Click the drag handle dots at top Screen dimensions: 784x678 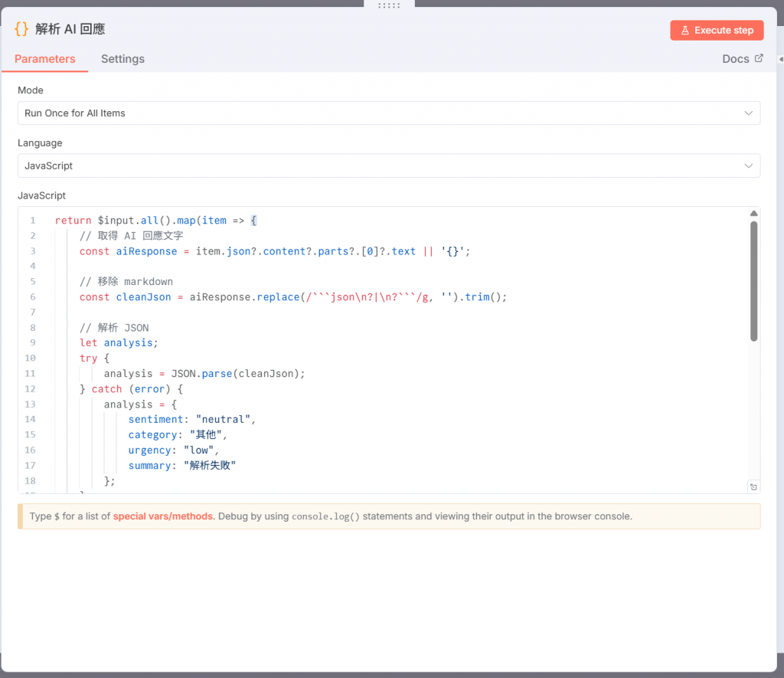coord(389,5)
